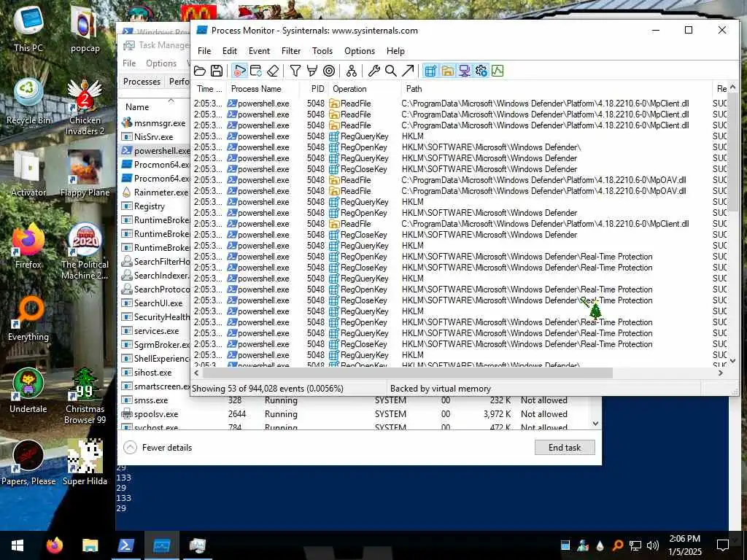Image resolution: width=747 pixels, height=560 pixels.
Task: Click the PID column header
Action: [314, 88]
